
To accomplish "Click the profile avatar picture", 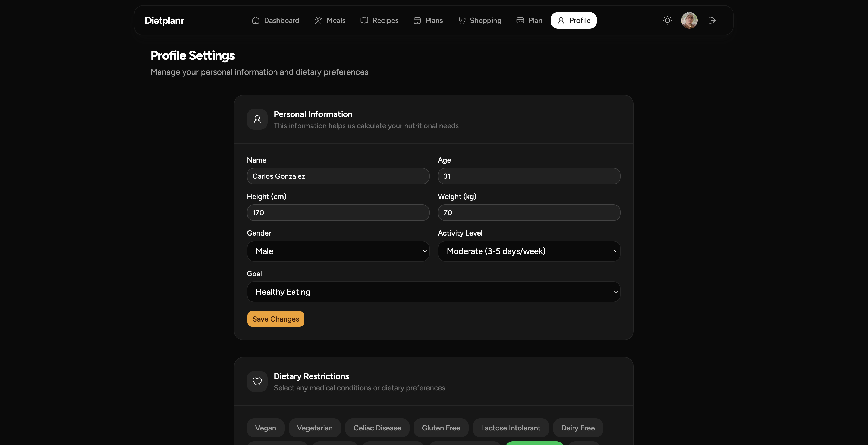I will point(689,20).
